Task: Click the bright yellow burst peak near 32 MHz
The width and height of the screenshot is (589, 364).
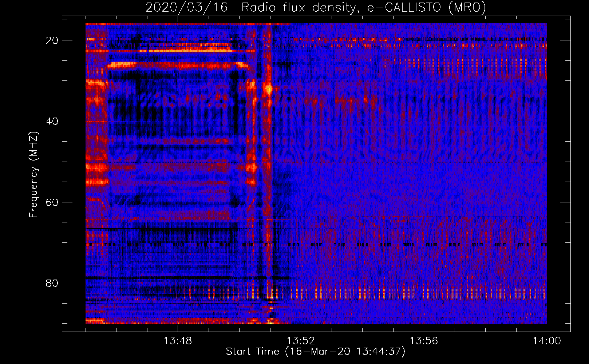Action: 269,88
